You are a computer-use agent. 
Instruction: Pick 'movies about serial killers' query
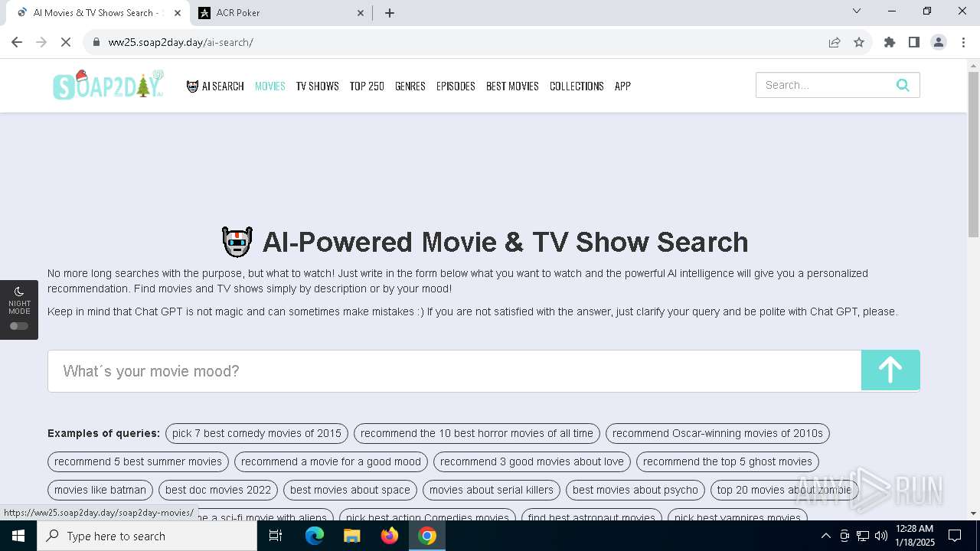pos(492,490)
